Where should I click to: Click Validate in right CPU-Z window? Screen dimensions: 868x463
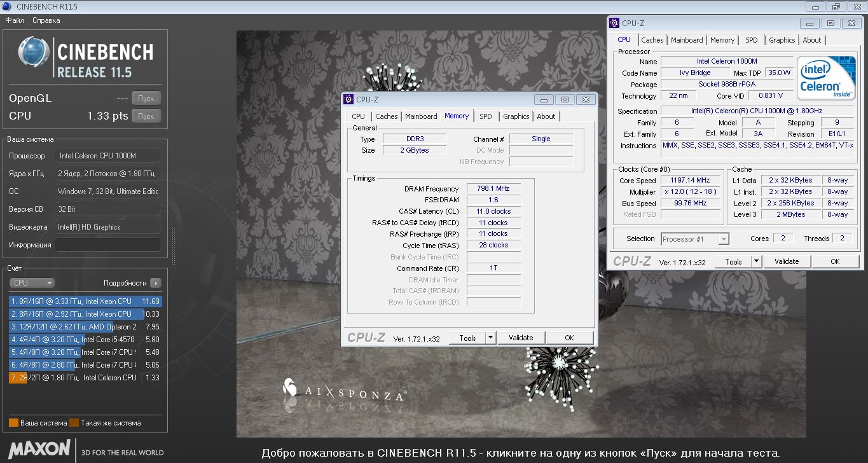(787, 261)
